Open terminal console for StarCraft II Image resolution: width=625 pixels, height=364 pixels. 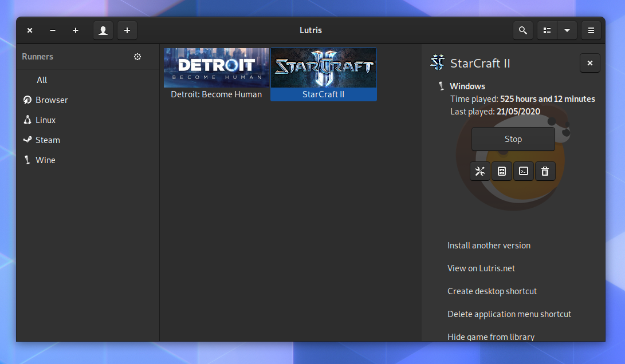click(x=524, y=171)
